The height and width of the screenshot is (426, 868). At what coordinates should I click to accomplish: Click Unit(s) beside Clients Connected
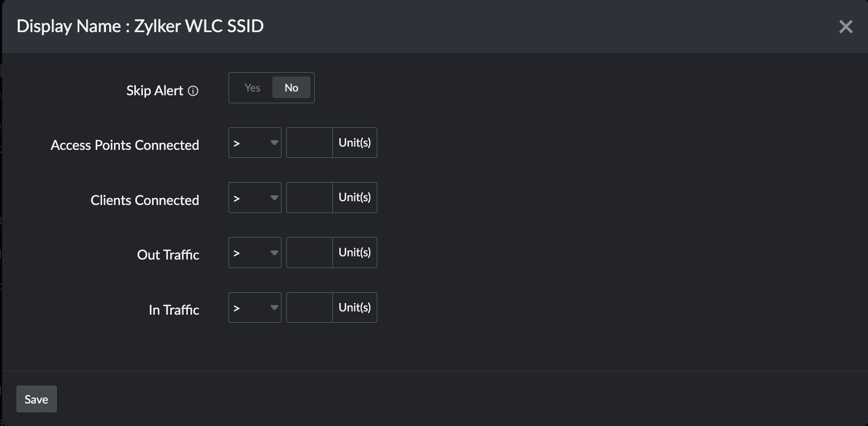(355, 197)
